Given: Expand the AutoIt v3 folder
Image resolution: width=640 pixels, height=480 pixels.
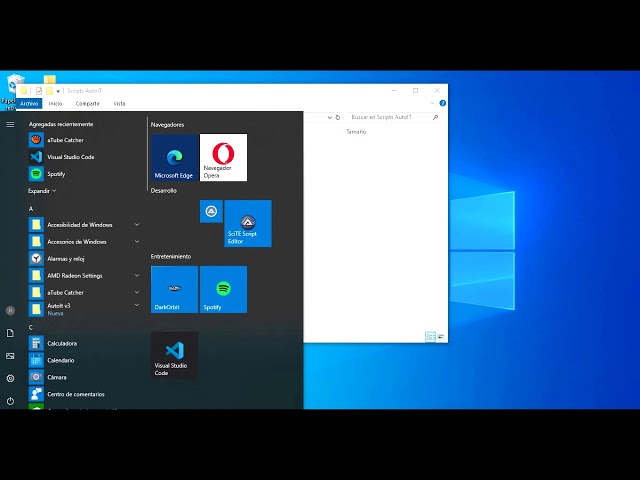Looking at the screenshot, I should point(137,305).
